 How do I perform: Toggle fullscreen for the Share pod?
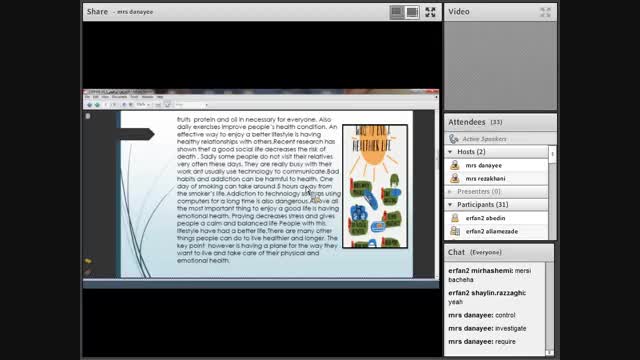pos(430,12)
